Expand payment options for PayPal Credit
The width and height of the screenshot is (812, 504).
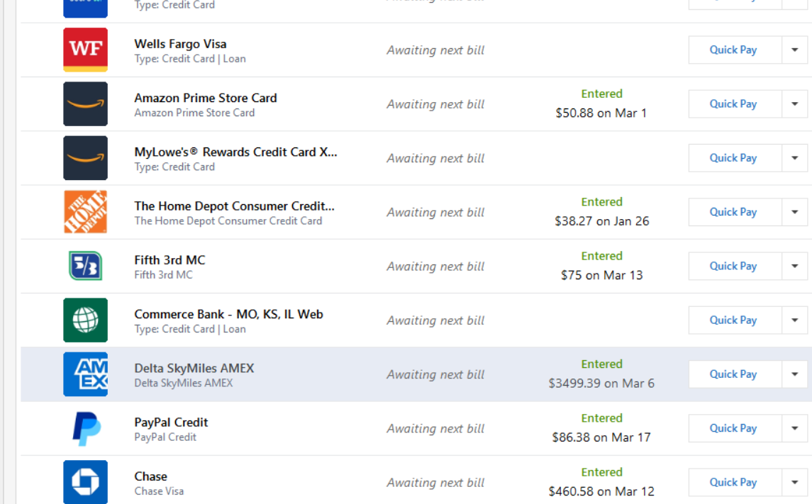pos(794,428)
